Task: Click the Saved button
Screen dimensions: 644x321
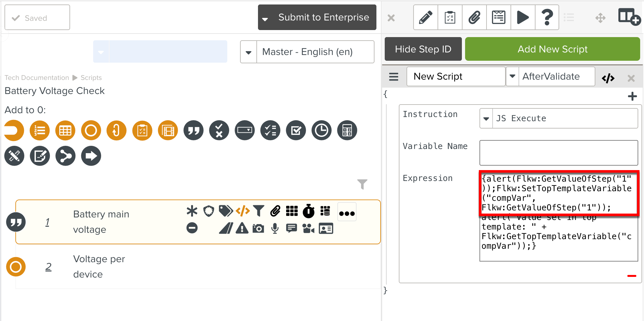Action: pos(37,17)
